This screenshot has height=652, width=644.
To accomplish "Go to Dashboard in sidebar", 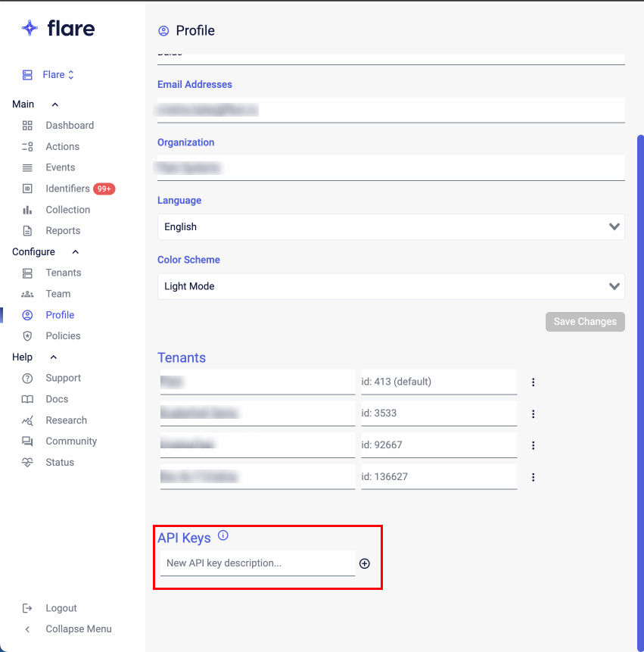I will click(69, 126).
